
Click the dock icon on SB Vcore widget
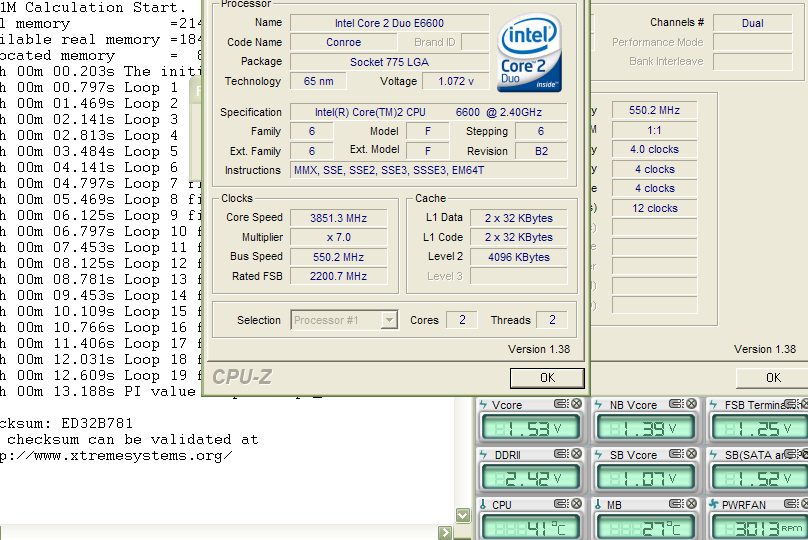[x=676, y=454]
